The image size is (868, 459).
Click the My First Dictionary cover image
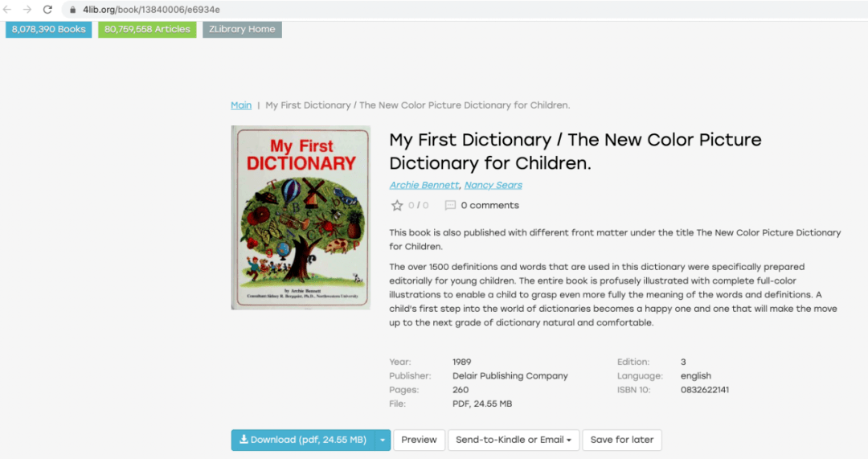tap(301, 218)
